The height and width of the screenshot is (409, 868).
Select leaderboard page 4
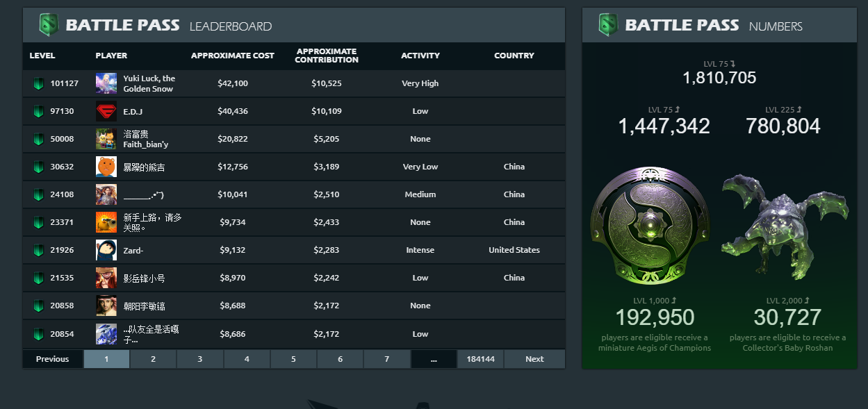point(247,359)
